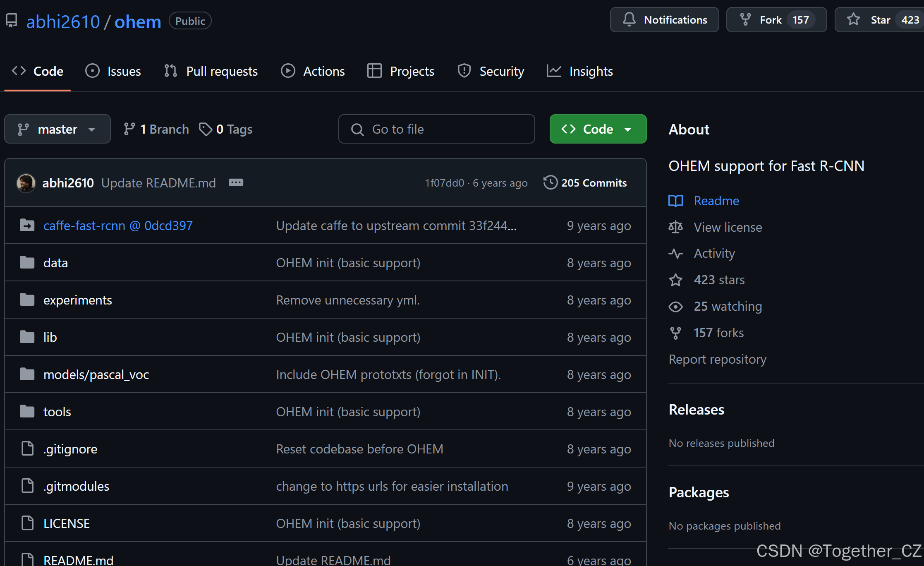The width and height of the screenshot is (924, 566).
Task: Click the Readme book icon
Action: pyautogui.click(x=676, y=201)
